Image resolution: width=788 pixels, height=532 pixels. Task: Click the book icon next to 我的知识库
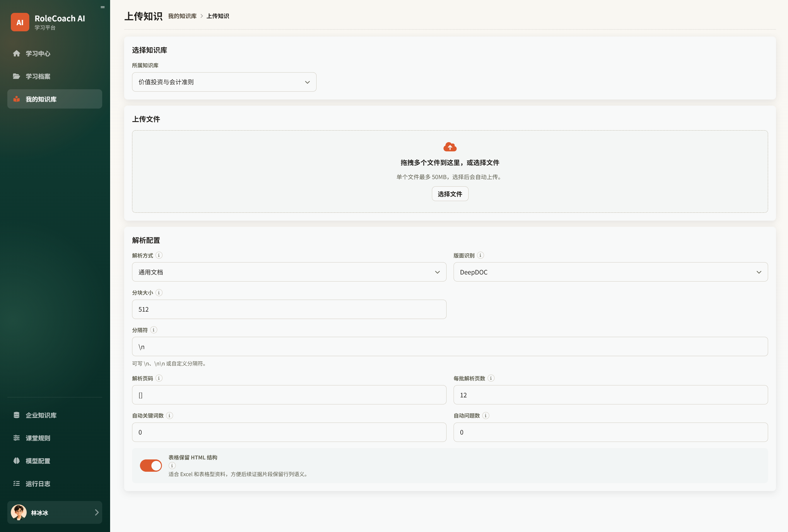16,99
